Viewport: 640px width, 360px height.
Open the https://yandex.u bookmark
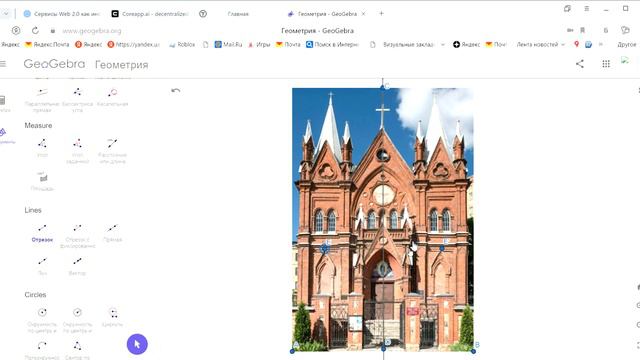133,44
